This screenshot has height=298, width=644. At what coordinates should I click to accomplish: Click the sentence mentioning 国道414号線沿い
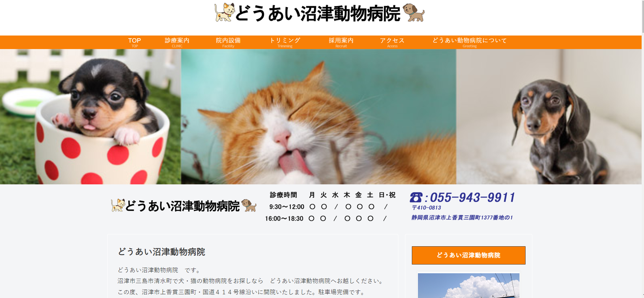coord(242,292)
